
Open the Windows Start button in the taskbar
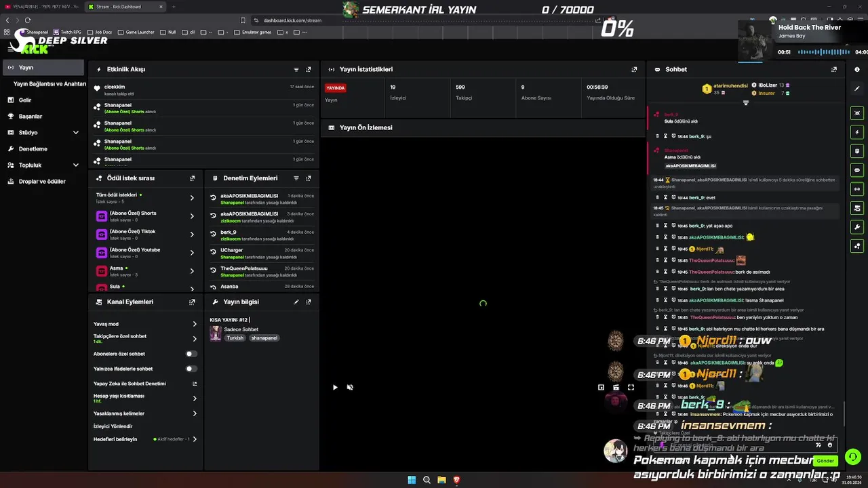[x=412, y=480]
